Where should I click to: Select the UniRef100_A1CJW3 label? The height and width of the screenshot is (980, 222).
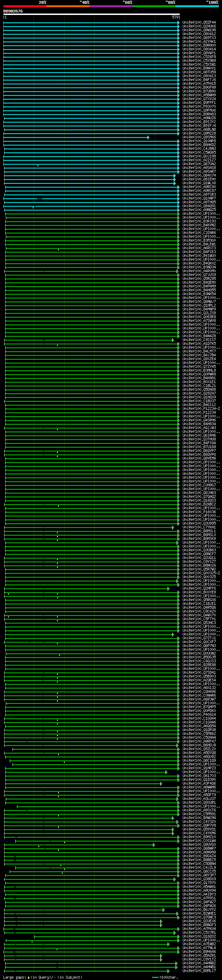pyautogui.click(x=199, y=428)
